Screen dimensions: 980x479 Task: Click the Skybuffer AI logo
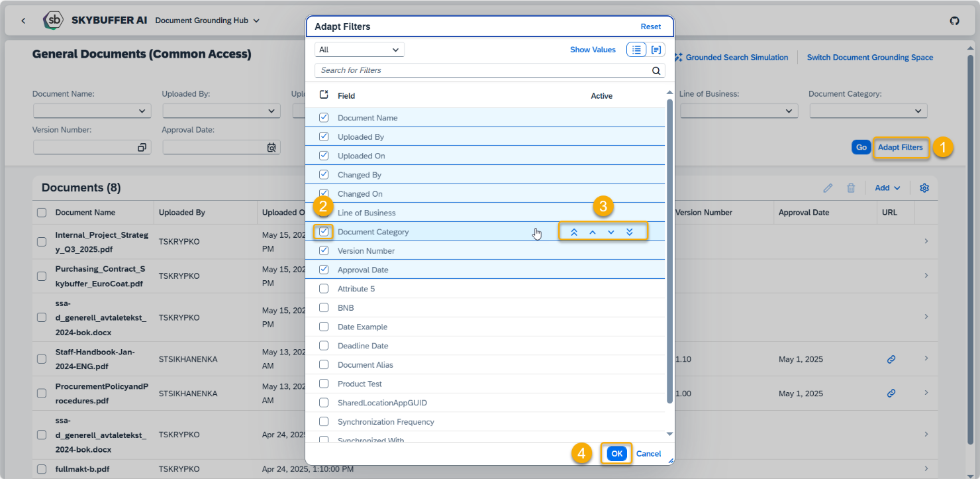click(53, 21)
